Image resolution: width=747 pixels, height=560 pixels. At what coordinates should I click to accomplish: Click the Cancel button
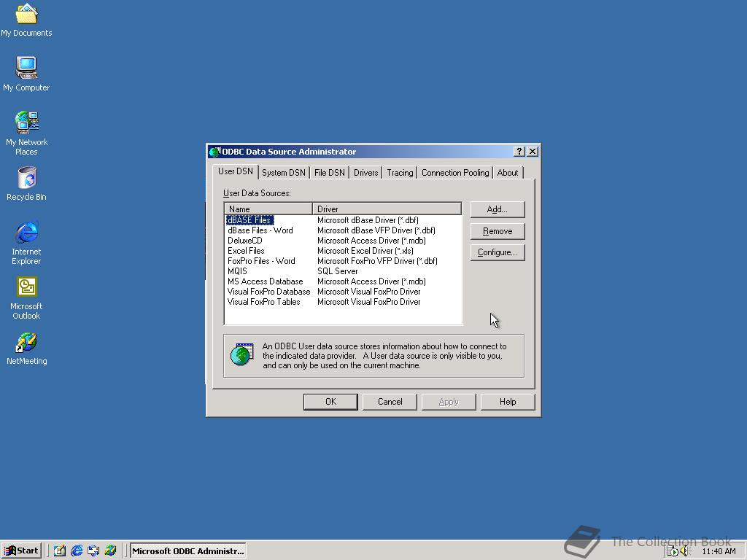pyautogui.click(x=390, y=402)
